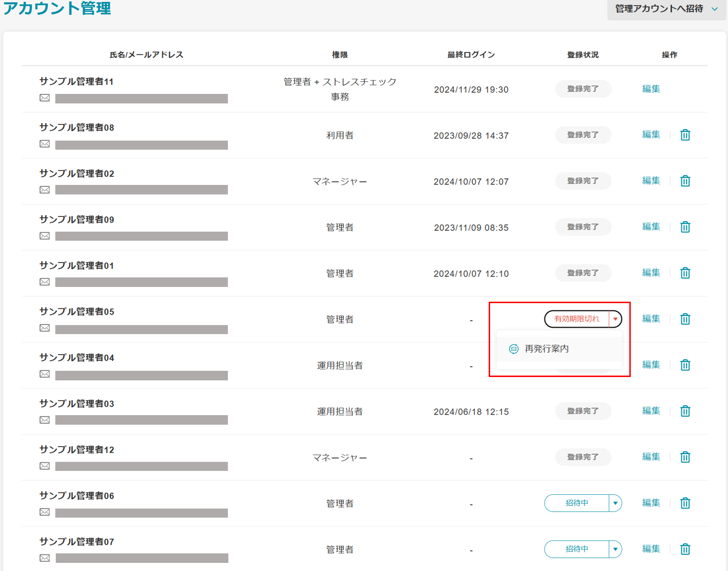Delete サンプル管理者01 with trash icon
The image size is (728, 571).
[x=685, y=273]
